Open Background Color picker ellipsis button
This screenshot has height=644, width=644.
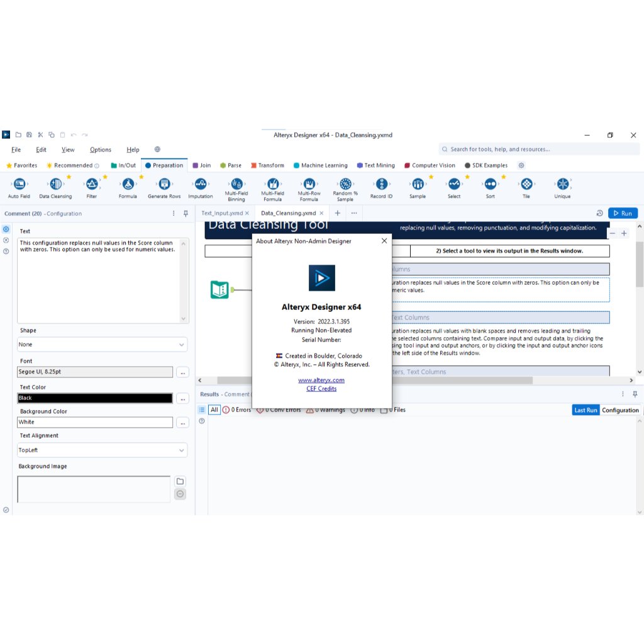183,423
